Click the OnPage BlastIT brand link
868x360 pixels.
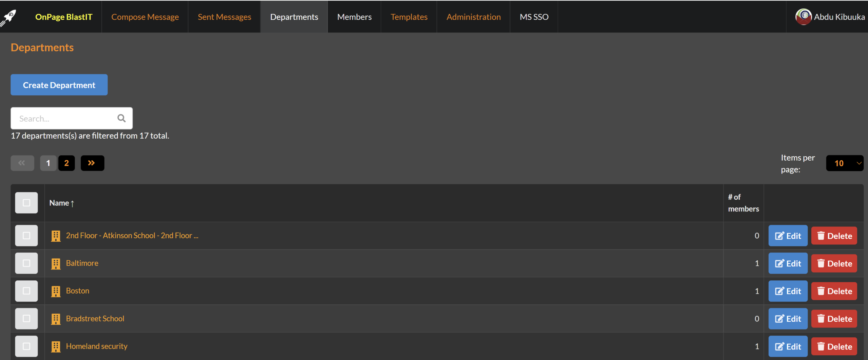coord(64,17)
